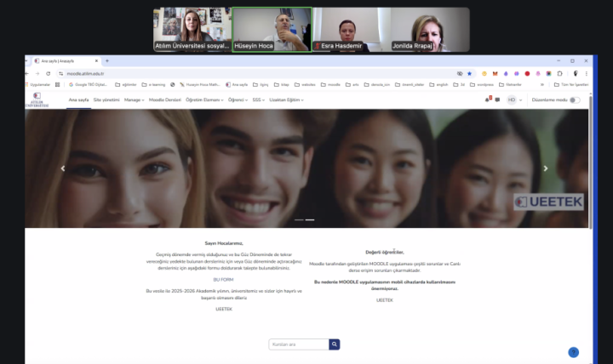
Task: Expand the Öğretim Elemanı dropdown
Action: coord(204,100)
